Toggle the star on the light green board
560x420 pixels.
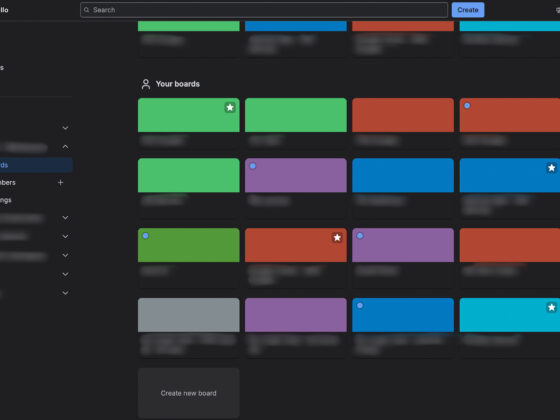(230, 108)
